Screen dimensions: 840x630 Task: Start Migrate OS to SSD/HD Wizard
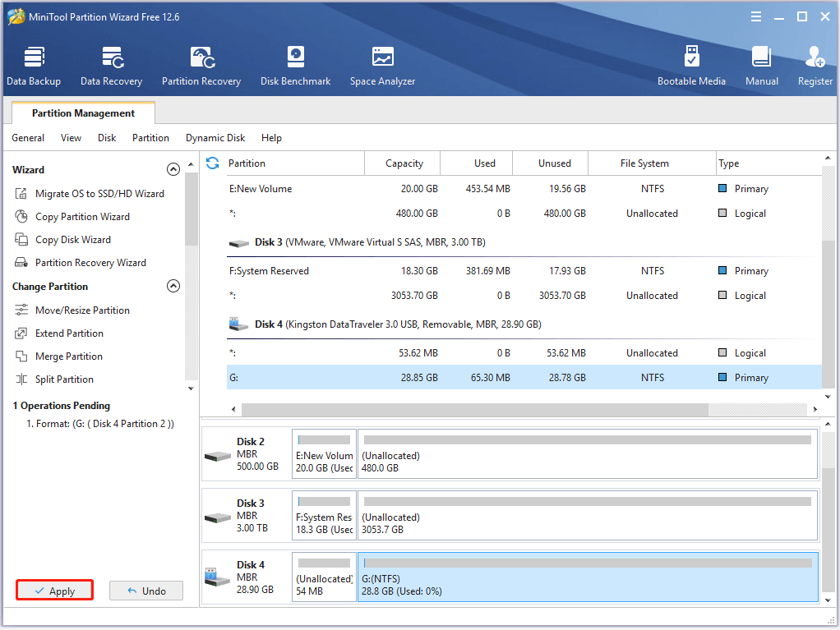coord(90,193)
